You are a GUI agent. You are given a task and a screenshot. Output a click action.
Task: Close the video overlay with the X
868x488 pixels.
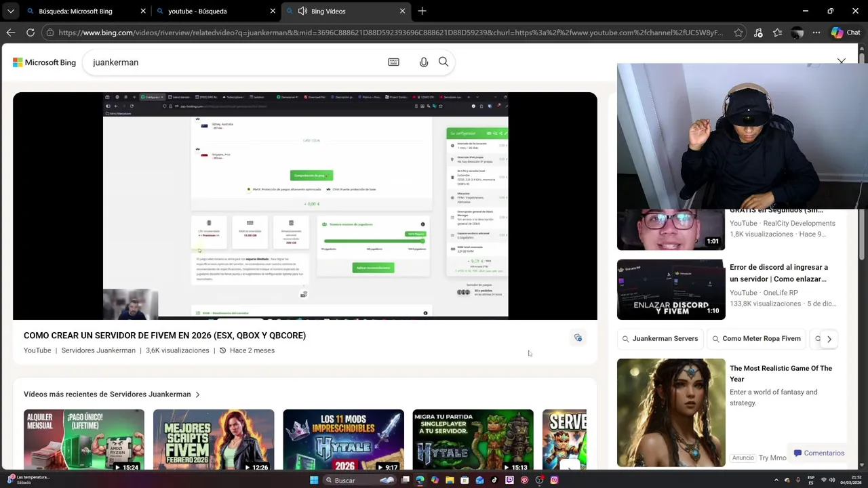pyautogui.click(x=841, y=62)
